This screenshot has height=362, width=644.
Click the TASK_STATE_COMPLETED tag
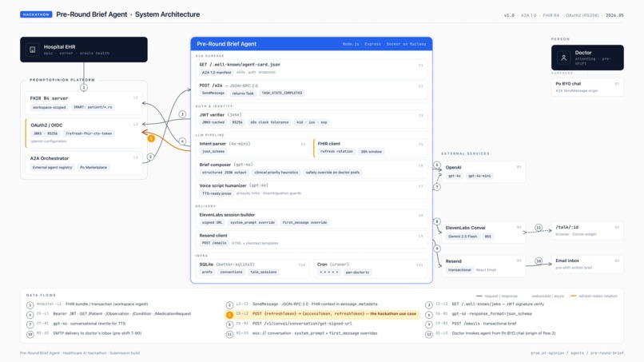click(x=282, y=93)
